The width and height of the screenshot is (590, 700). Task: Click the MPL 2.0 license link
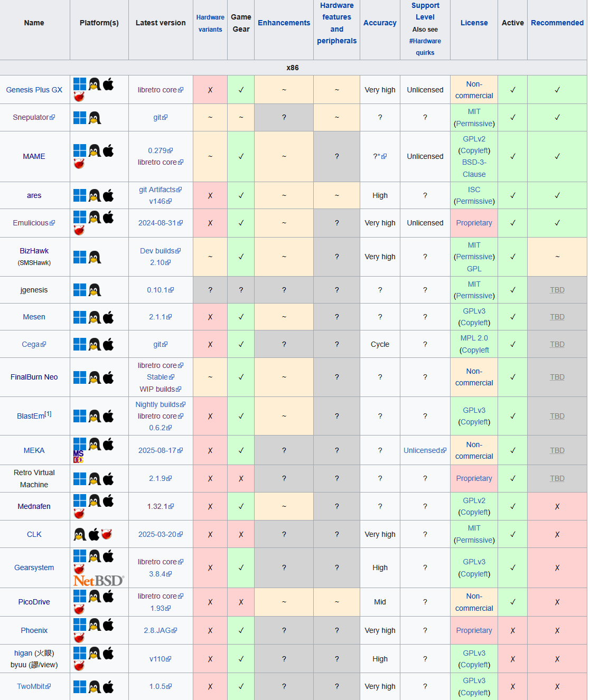[x=474, y=338]
